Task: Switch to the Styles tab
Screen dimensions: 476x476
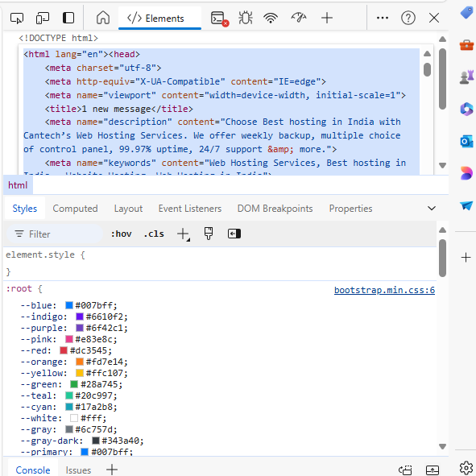Action: [25, 209]
